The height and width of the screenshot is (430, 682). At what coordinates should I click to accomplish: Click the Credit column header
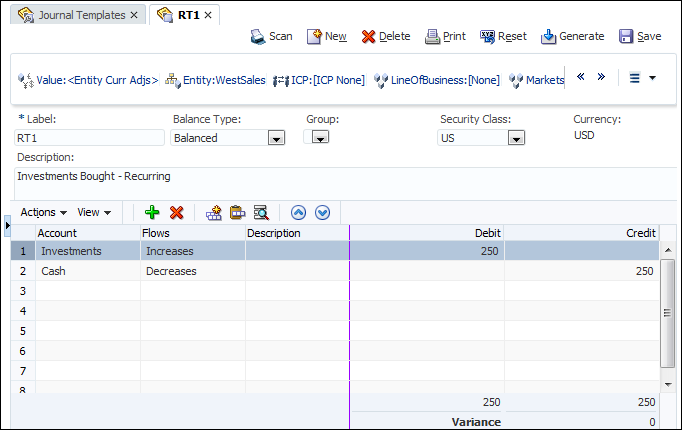point(582,233)
